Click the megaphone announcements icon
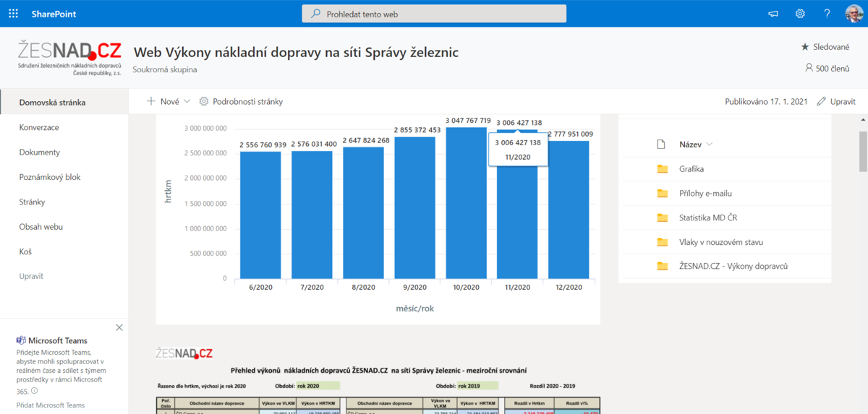The height and width of the screenshot is (414, 868). point(773,14)
